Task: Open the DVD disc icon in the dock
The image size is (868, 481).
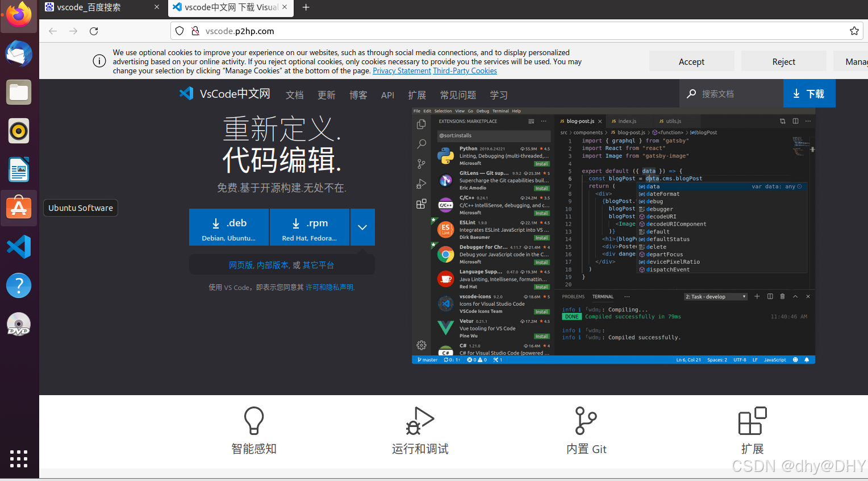Action: pyautogui.click(x=19, y=324)
